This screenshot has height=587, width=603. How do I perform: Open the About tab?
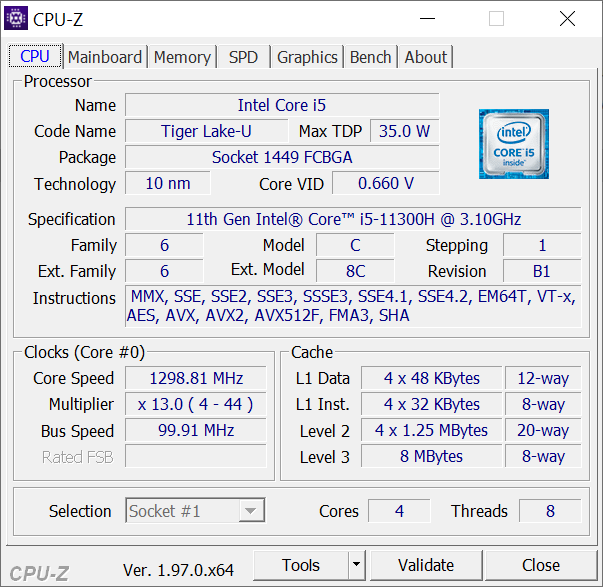pos(426,57)
